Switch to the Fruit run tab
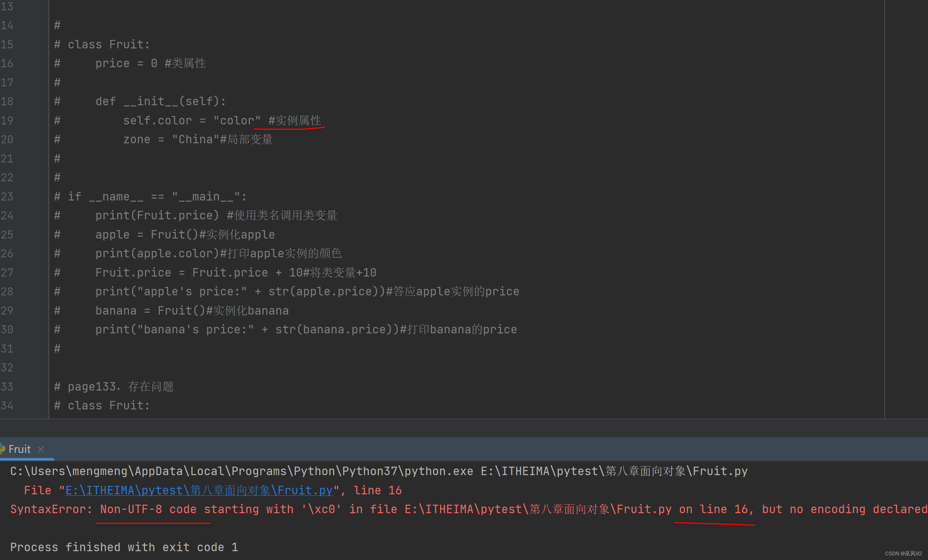The height and width of the screenshot is (560, 928). 20,449
